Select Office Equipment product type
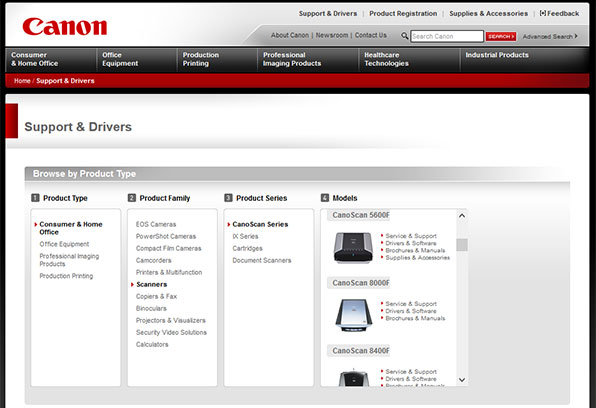The image size is (596, 408). click(64, 244)
